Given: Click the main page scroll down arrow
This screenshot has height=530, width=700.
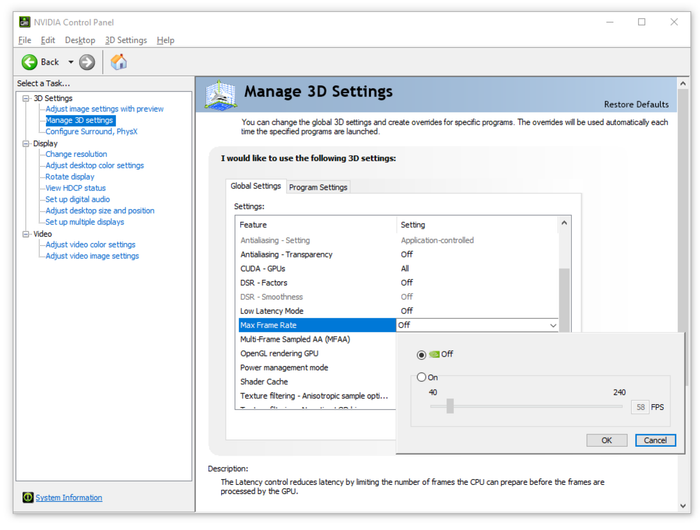Looking at the screenshot, I should 683,505.
